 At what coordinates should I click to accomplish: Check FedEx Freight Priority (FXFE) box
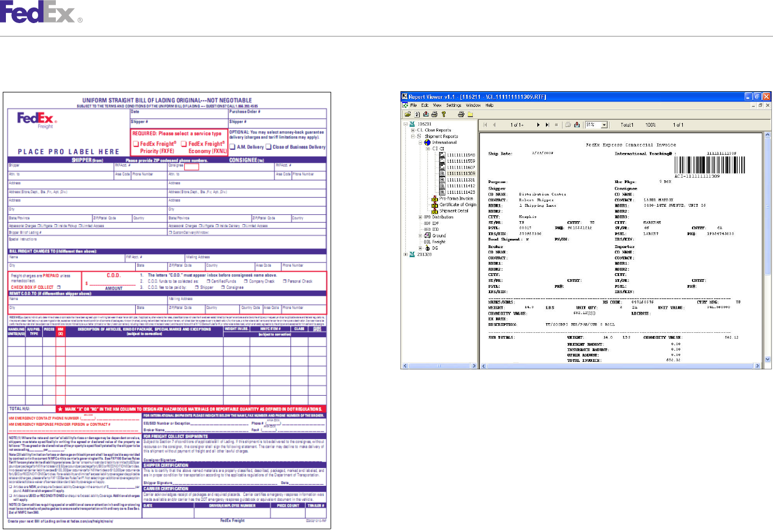136,144
